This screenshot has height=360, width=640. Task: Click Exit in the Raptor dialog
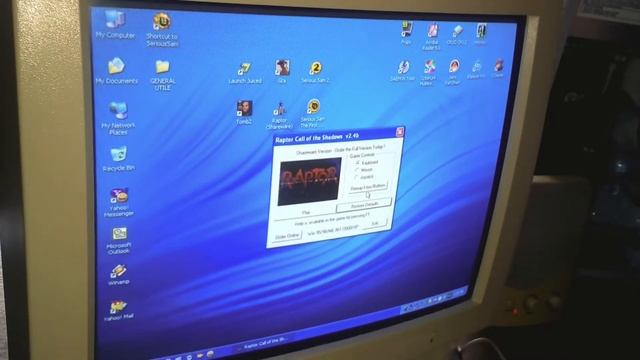click(374, 224)
